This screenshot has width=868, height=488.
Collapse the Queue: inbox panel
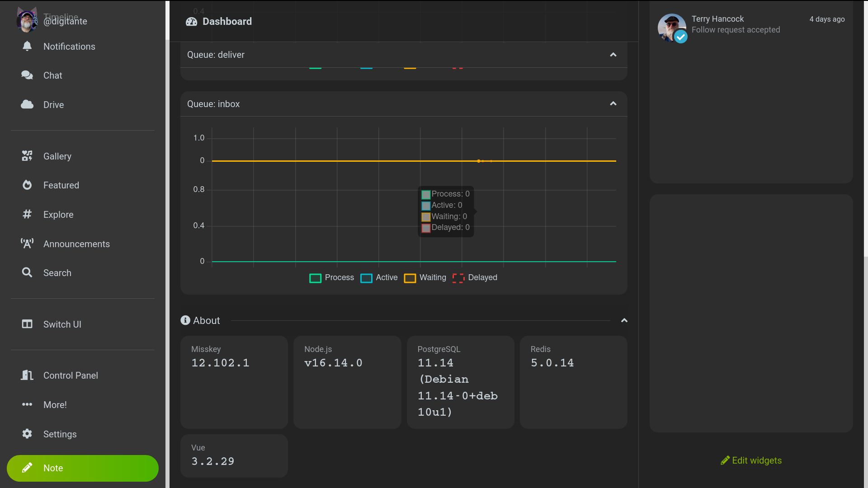tap(613, 103)
